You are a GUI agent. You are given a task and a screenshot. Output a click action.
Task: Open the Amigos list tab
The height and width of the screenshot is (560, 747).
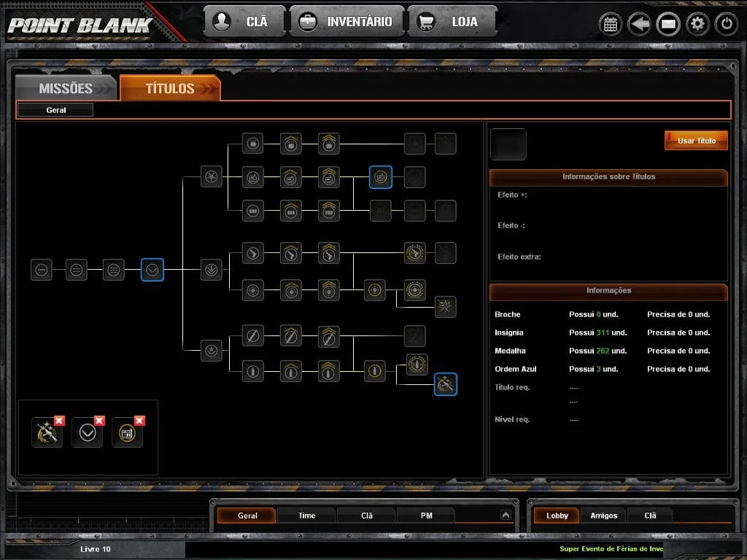point(603,516)
